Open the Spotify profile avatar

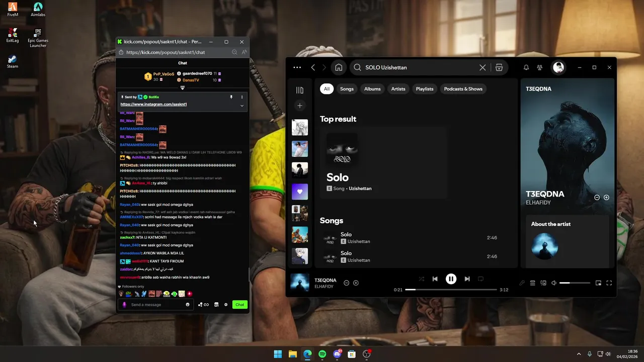558,67
